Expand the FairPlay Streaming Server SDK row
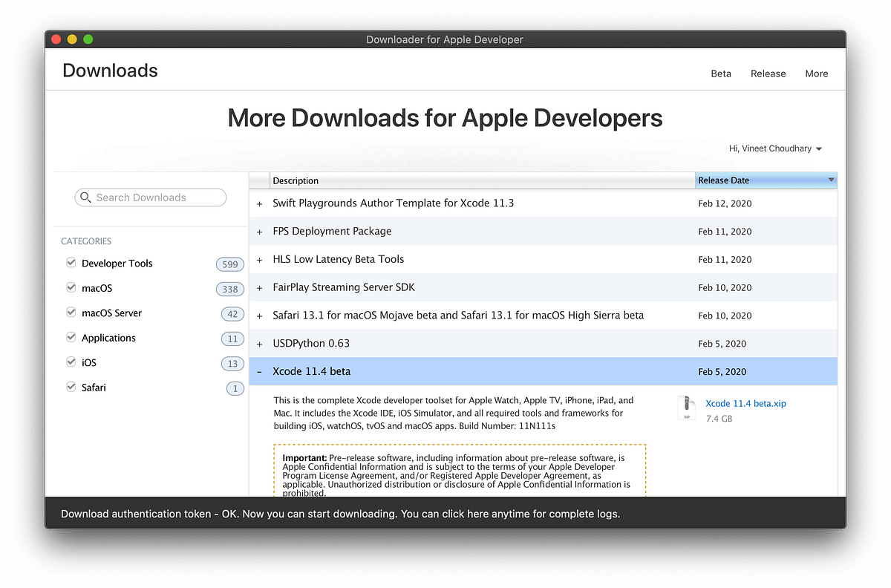 coord(259,287)
